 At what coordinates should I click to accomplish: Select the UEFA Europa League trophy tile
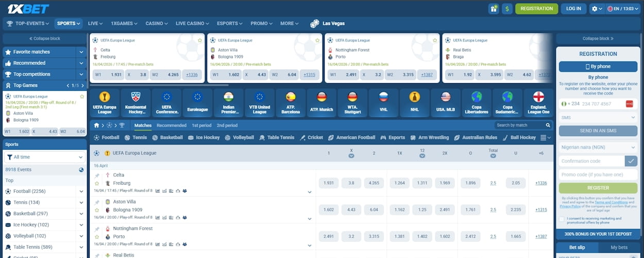pyautogui.click(x=105, y=103)
